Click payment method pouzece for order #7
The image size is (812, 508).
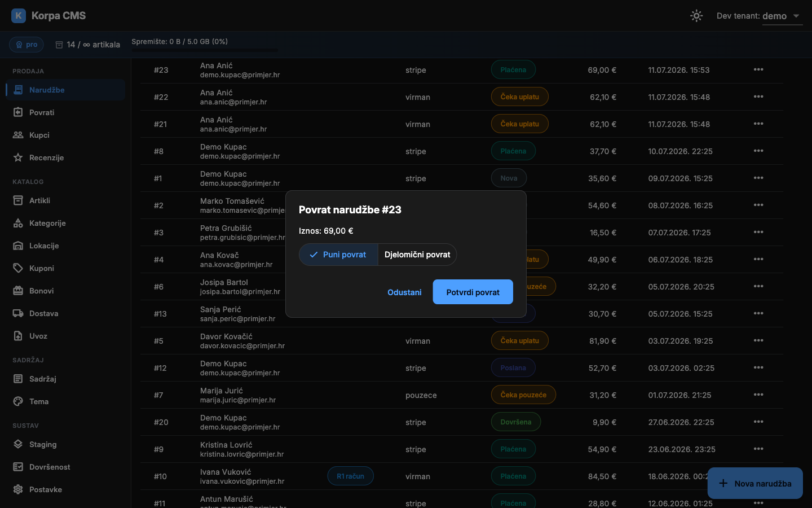421,395
